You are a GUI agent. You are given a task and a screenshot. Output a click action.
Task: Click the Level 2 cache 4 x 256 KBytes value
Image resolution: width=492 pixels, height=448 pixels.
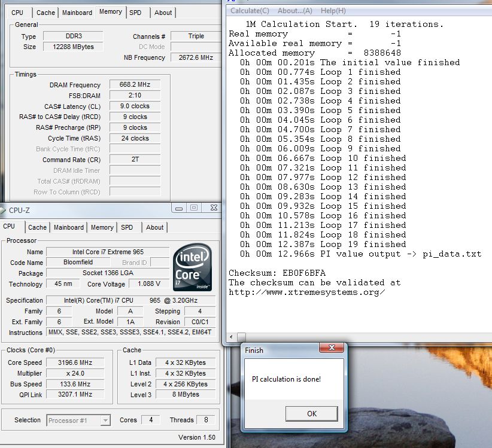pyautogui.click(x=186, y=384)
